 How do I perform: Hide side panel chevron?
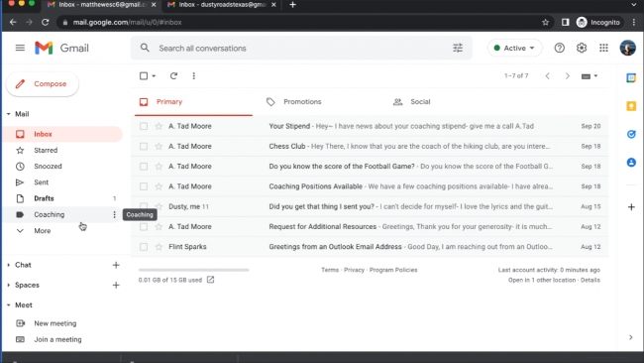point(631,337)
